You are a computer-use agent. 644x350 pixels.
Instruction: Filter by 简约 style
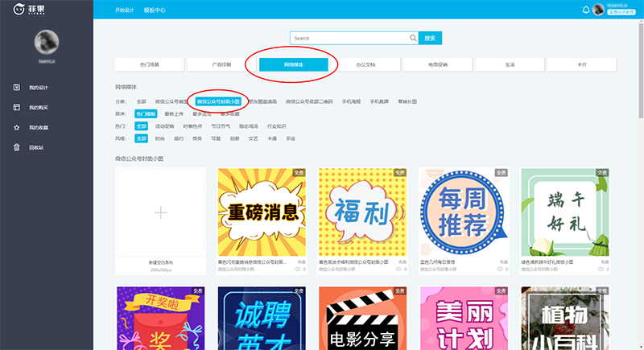click(x=178, y=138)
